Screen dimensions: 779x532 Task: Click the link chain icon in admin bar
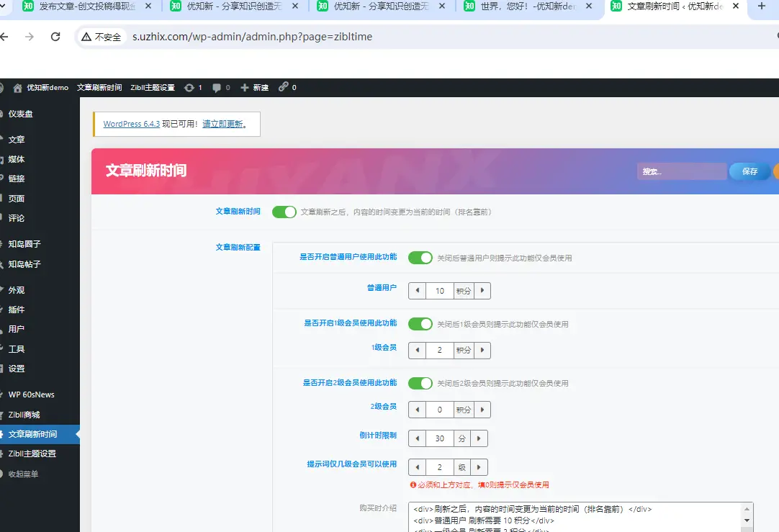coord(284,87)
